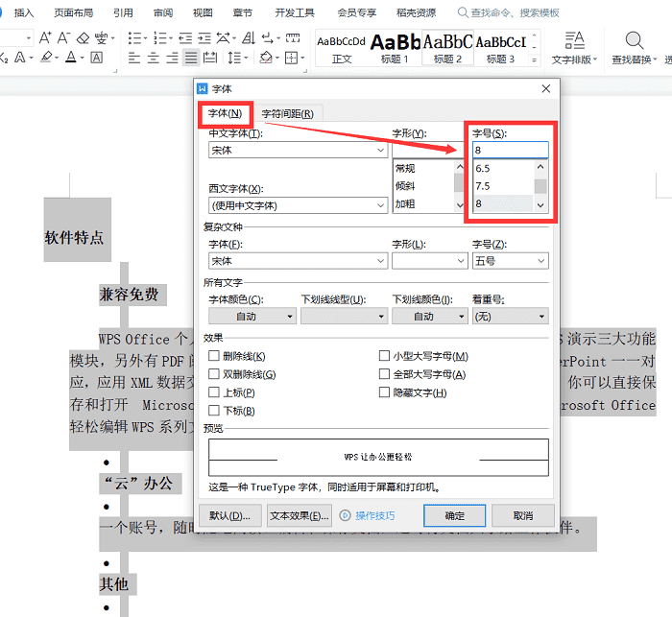Expand the styles gallery more arrow
This screenshot has width=672, height=617.
pos(534,60)
